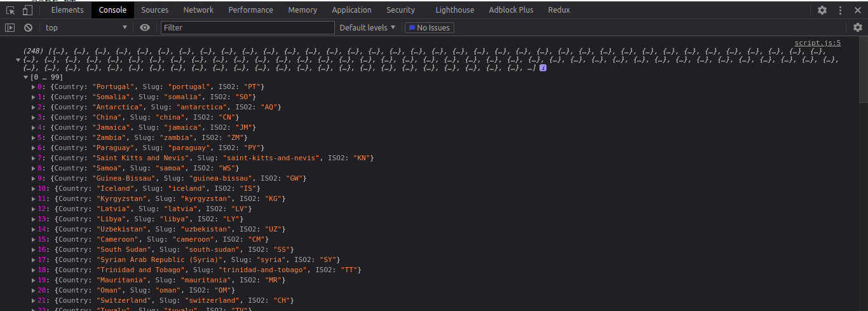Switch to the Memory tab
The image size is (868, 311).
click(302, 10)
